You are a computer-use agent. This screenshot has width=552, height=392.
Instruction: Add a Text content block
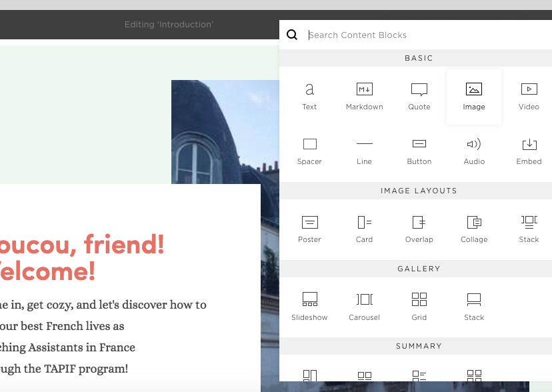309,97
